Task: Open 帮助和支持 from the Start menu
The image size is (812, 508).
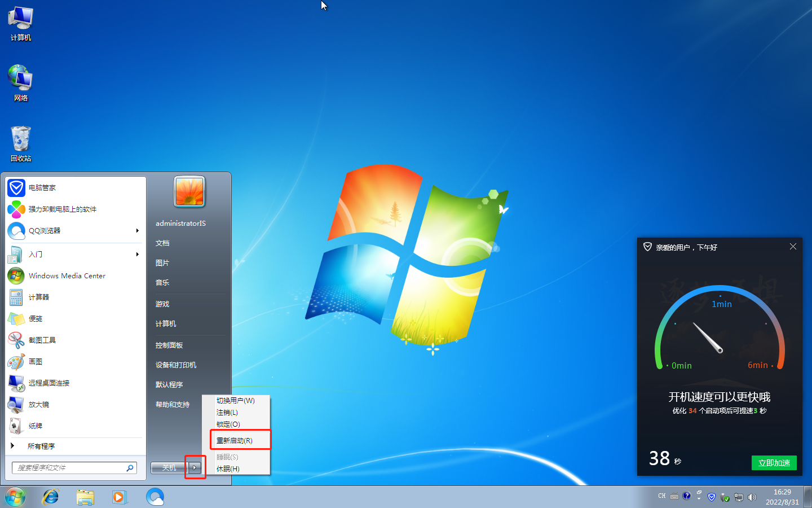Action: pos(176,405)
